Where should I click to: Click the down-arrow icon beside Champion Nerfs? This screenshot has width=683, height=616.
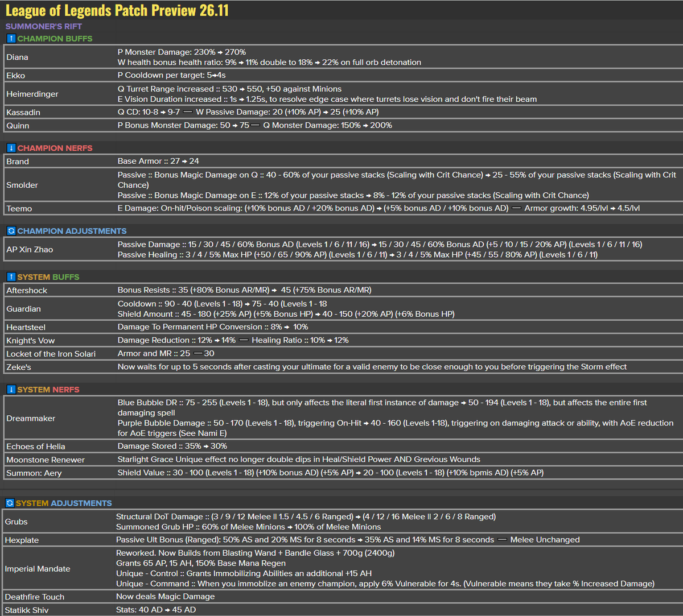coord(11,148)
